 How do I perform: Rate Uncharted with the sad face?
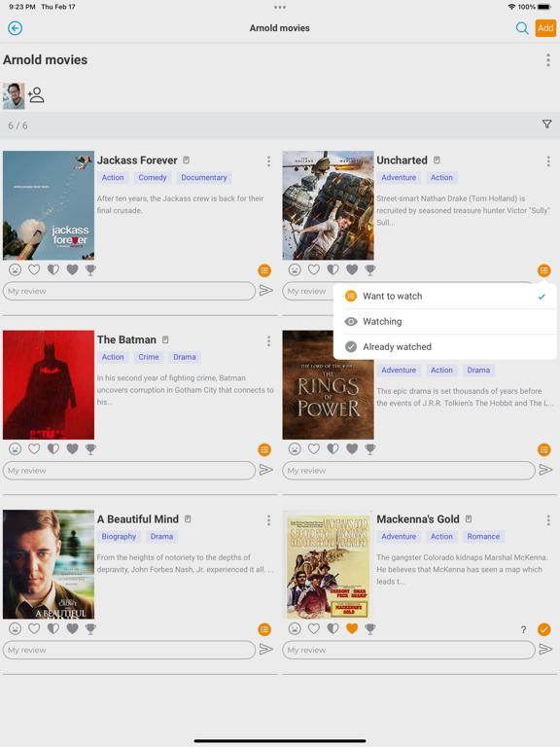click(295, 269)
